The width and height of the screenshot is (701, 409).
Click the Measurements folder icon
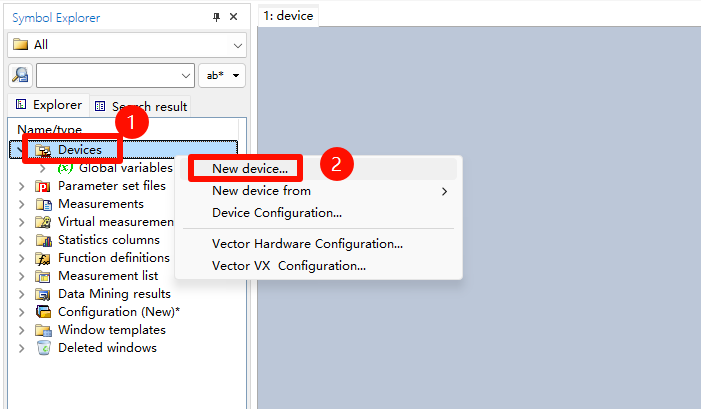[x=43, y=204]
